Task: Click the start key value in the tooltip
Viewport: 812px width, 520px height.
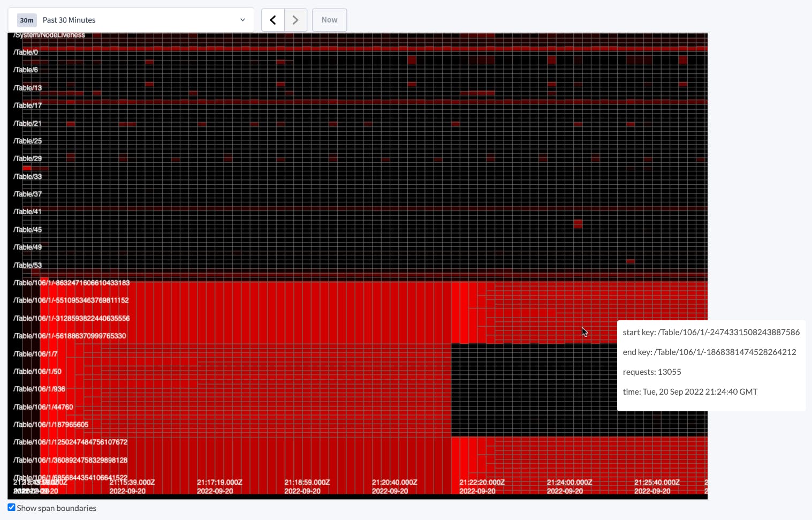Action: pyautogui.click(x=711, y=332)
